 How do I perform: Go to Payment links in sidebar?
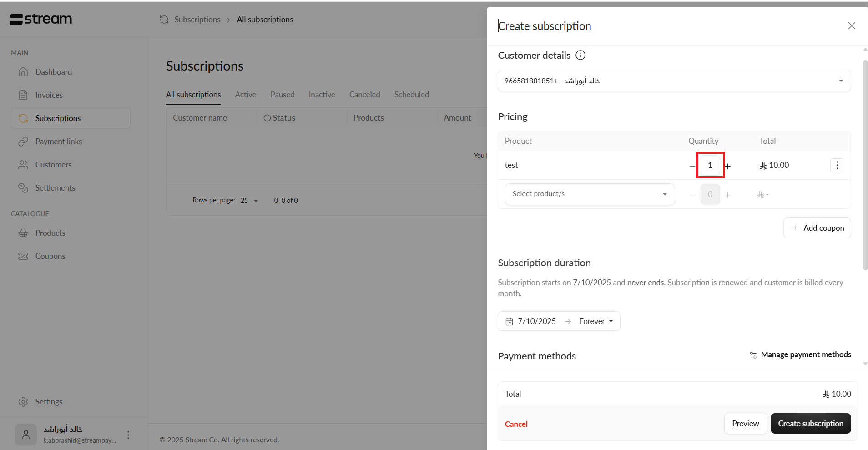(x=58, y=142)
